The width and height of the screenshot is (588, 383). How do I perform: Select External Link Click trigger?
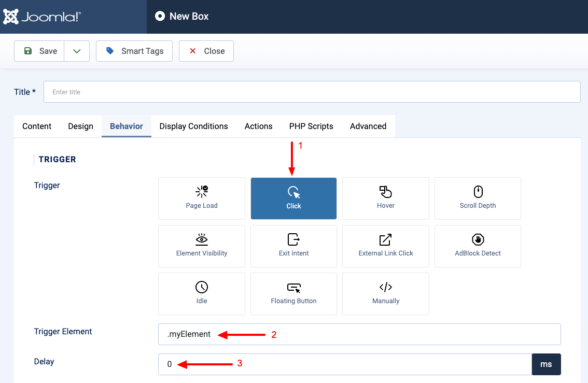tap(385, 246)
